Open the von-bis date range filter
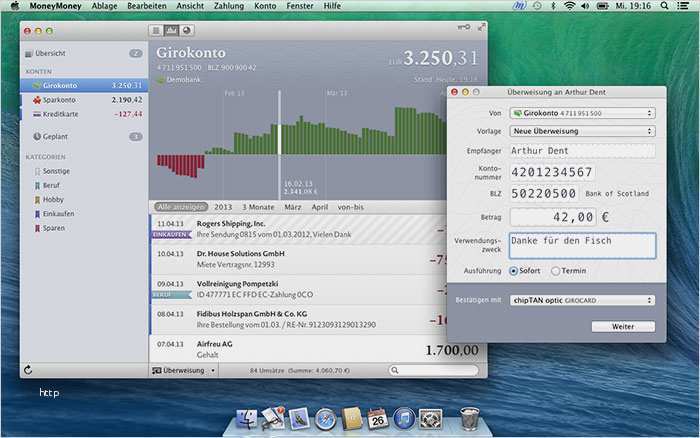The height and width of the screenshot is (438, 700). (x=350, y=207)
